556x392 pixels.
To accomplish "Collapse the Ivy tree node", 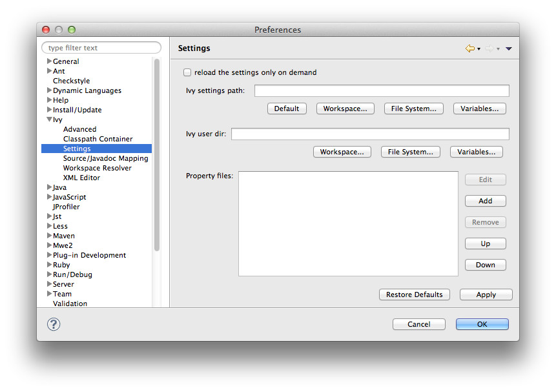I will [49, 119].
